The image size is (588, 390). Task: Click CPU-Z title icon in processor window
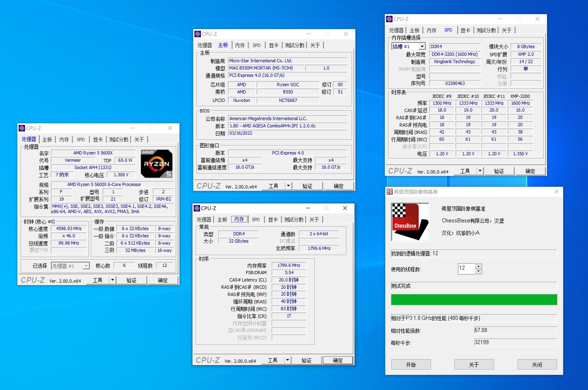pos(22,128)
